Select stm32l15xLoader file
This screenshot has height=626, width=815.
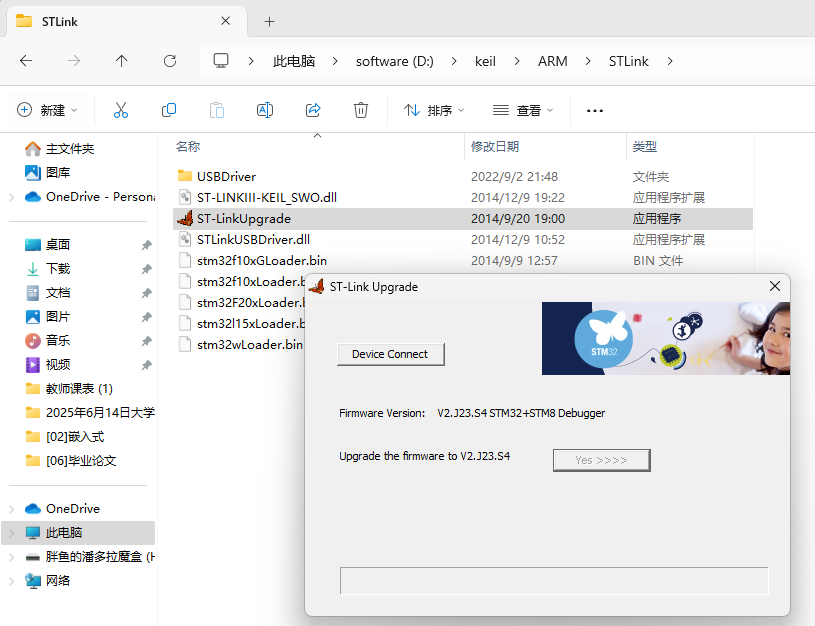pyautogui.click(x=241, y=323)
